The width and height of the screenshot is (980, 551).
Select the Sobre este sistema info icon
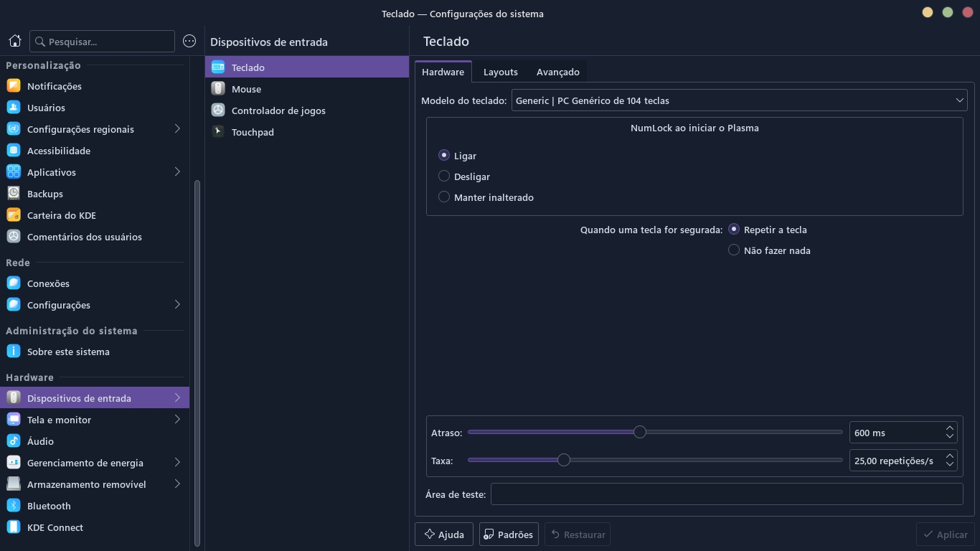click(14, 352)
